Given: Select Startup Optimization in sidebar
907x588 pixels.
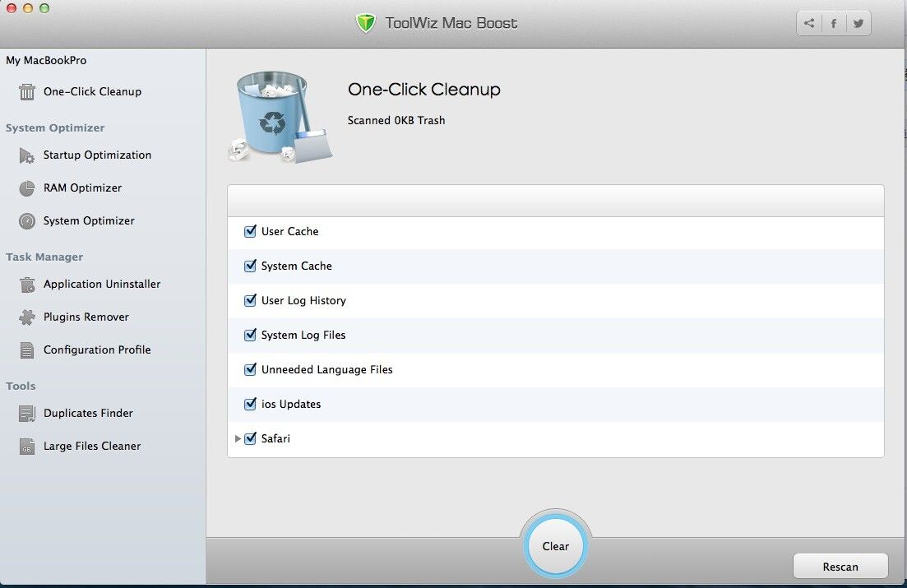Looking at the screenshot, I should tap(97, 155).
